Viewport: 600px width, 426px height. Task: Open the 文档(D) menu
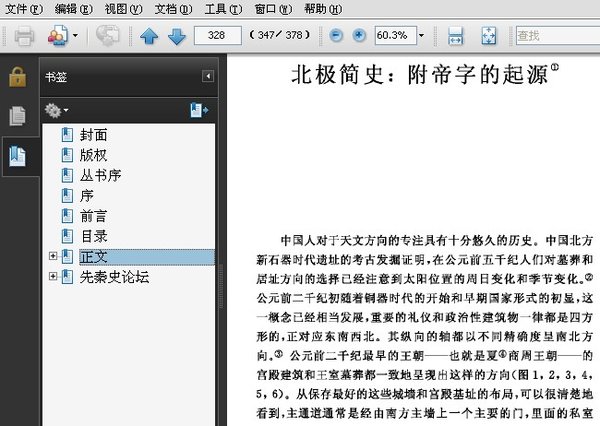173,8
